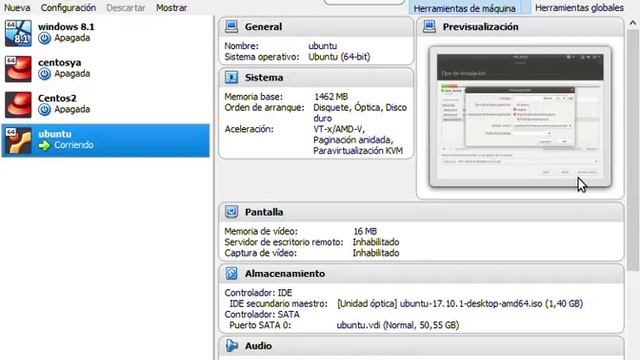Click the ubuntu VM icon

click(18, 140)
